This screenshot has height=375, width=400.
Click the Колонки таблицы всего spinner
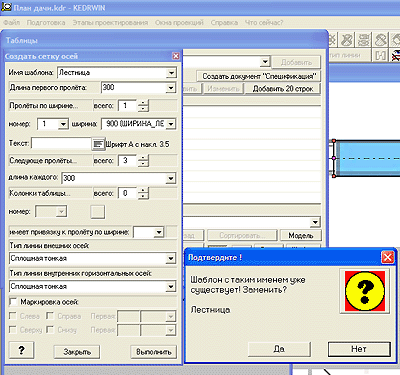(143, 193)
